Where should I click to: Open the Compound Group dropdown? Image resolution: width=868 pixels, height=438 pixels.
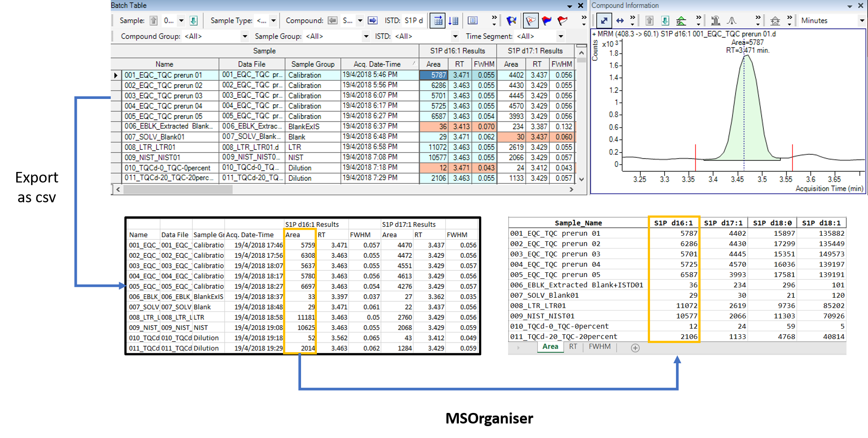(x=245, y=36)
